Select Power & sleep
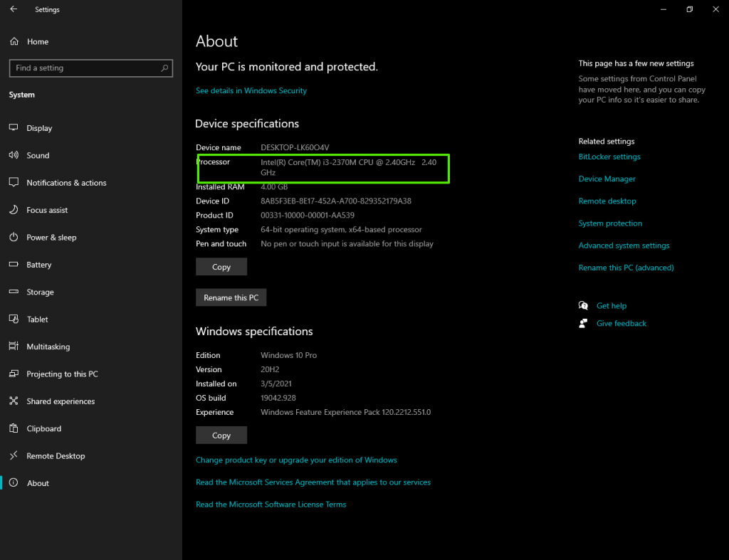Viewport: 729px width, 560px height. pyautogui.click(x=51, y=238)
